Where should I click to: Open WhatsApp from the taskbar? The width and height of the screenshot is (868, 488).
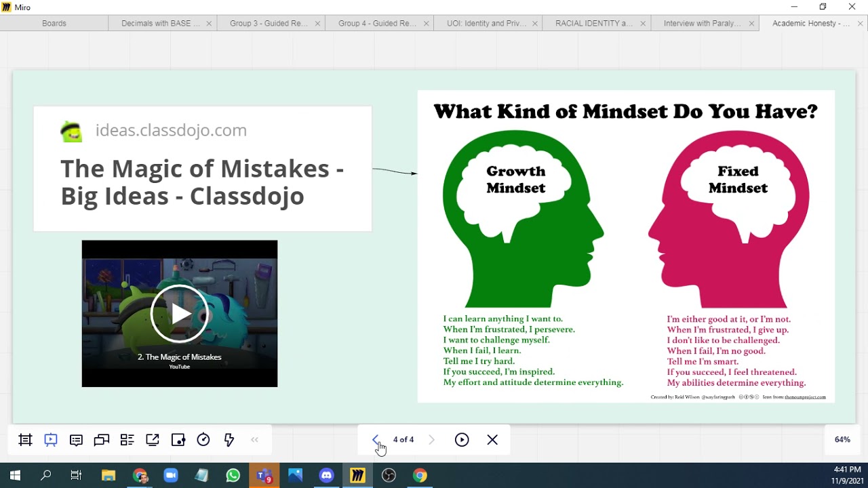coord(233,475)
